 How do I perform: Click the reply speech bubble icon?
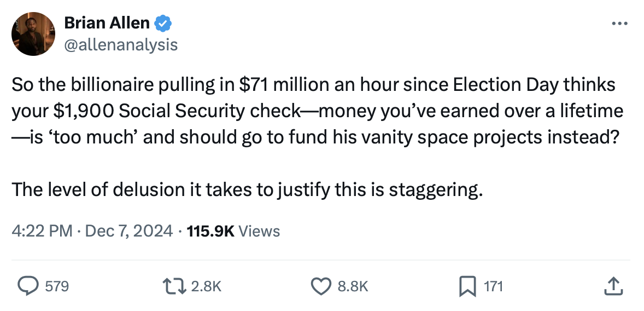(27, 285)
